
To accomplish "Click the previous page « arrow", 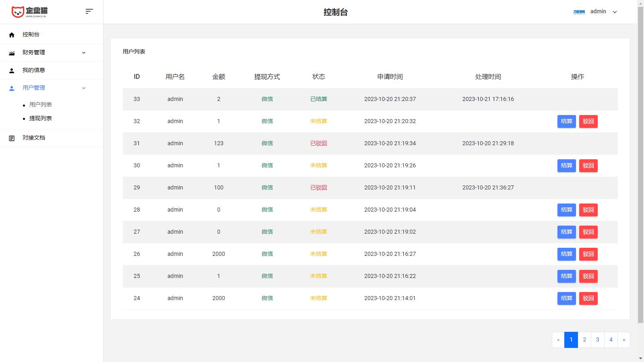I will 558,340.
